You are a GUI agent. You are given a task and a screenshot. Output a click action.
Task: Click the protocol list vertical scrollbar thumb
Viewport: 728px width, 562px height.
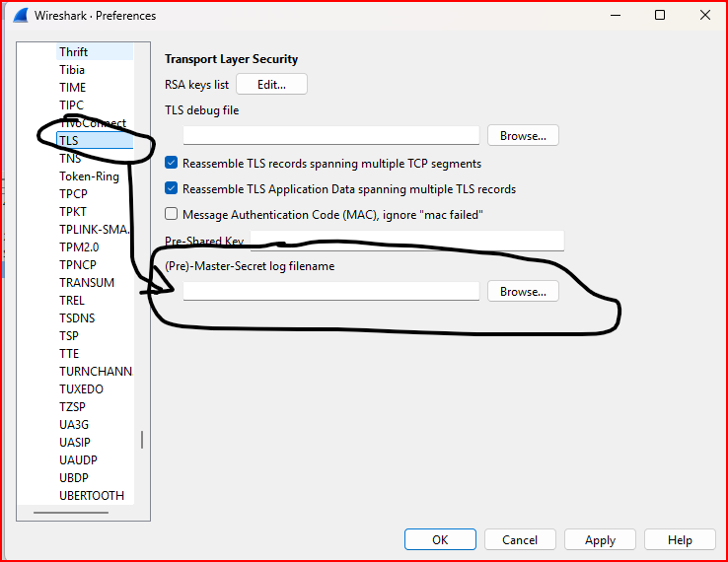pos(142,440)
